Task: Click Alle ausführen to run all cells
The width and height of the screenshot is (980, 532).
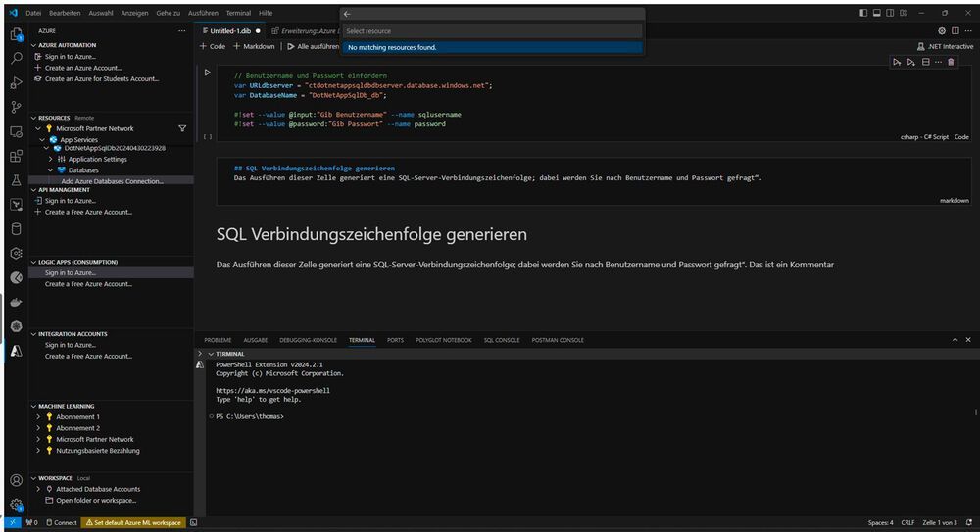Action: coord(314,46)
